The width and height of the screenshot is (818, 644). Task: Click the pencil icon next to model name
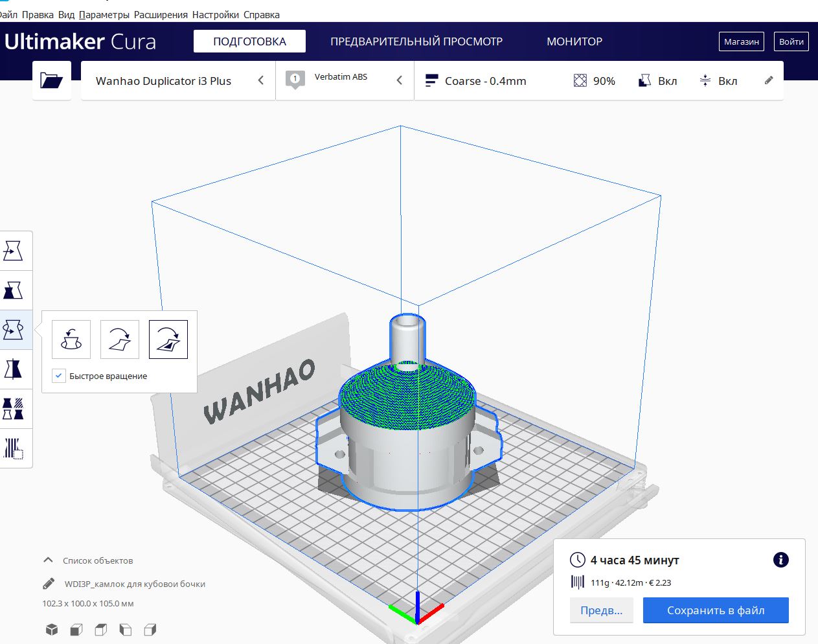(x=49, y=584)
